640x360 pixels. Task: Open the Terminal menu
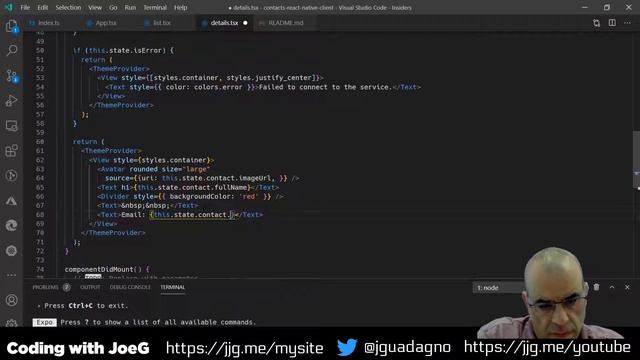(x=155, y=8)
